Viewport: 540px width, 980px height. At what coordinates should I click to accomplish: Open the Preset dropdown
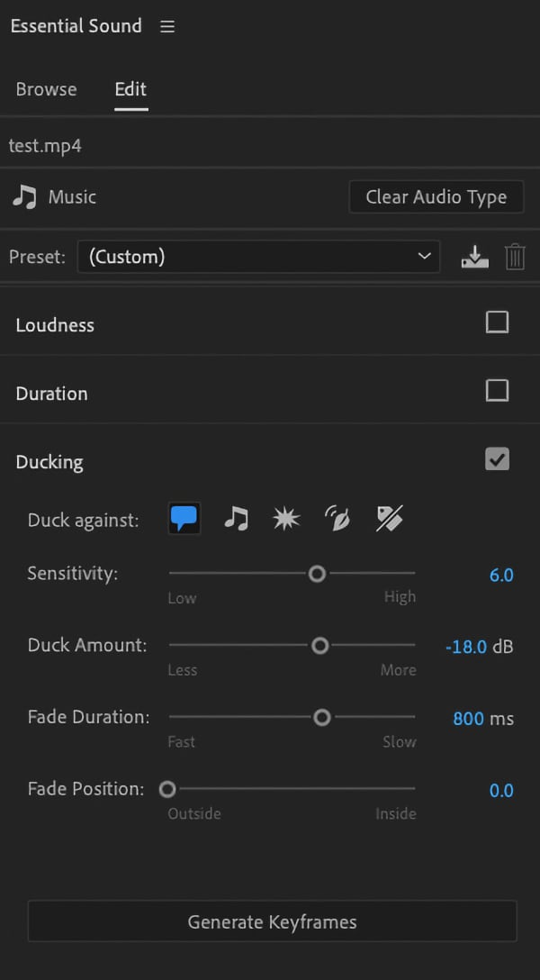pyautogui.click(x=259, y=257)
